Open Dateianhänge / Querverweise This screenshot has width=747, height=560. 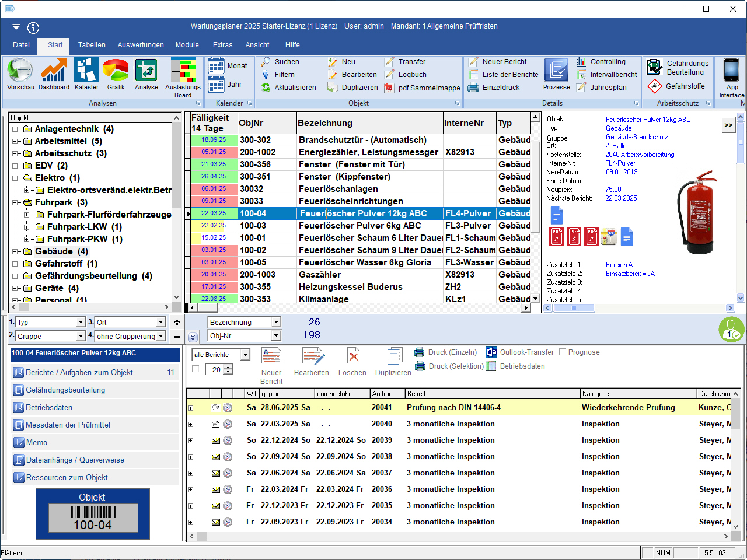(95, 460)
